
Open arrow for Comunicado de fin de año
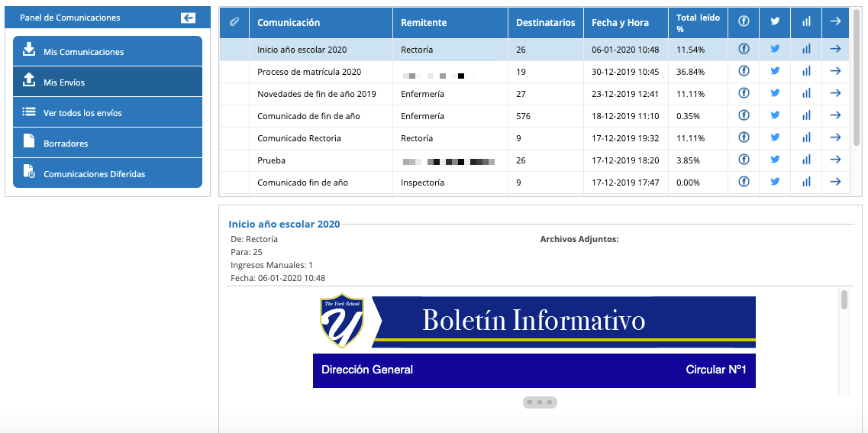836,115
